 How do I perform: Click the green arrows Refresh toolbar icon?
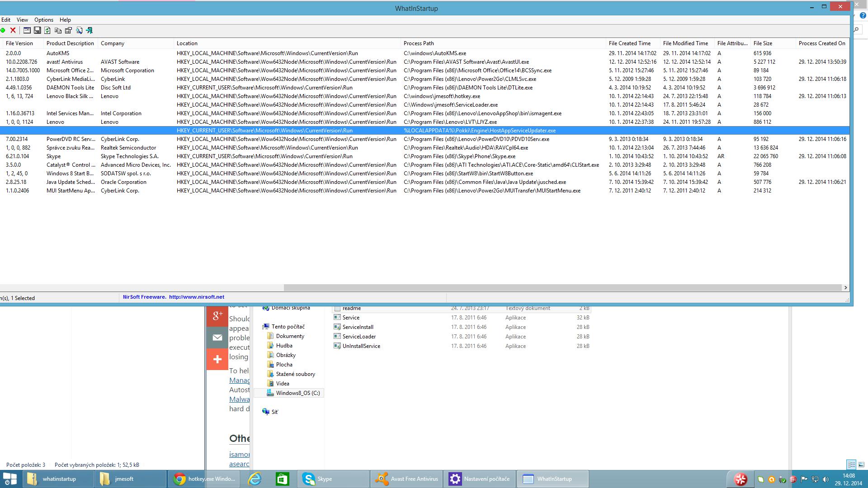[47, 30]
